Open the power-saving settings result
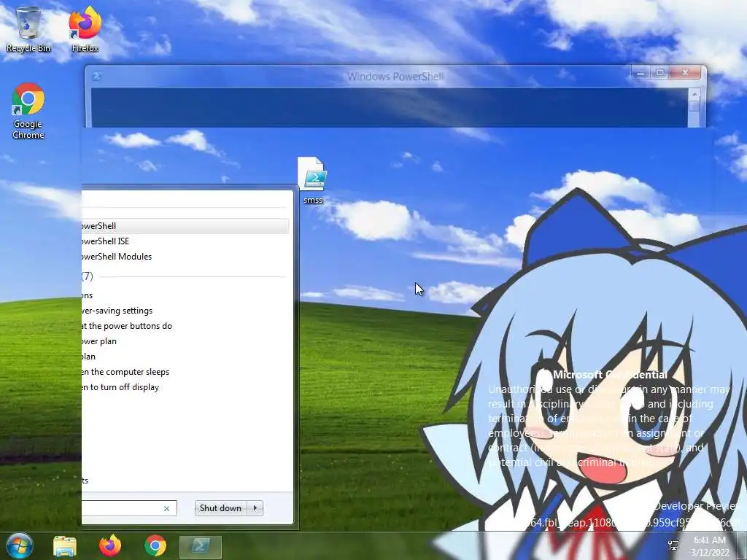This screenshot has width=747, height=560. click(185, 311)
